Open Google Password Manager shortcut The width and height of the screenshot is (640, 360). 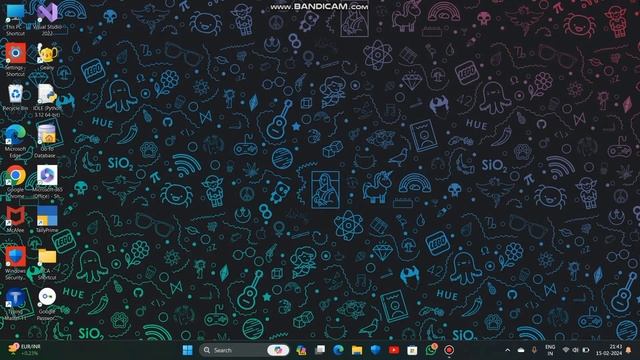(47, 304)
